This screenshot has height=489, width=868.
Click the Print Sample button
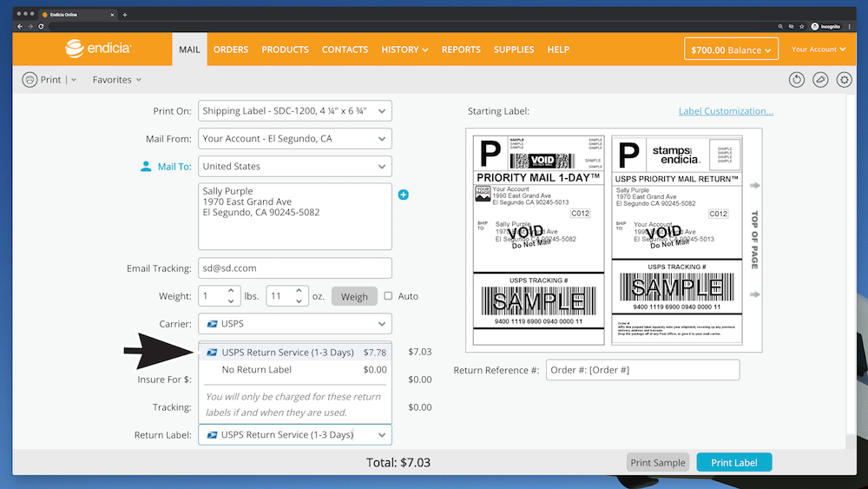(x=658, y=462)
